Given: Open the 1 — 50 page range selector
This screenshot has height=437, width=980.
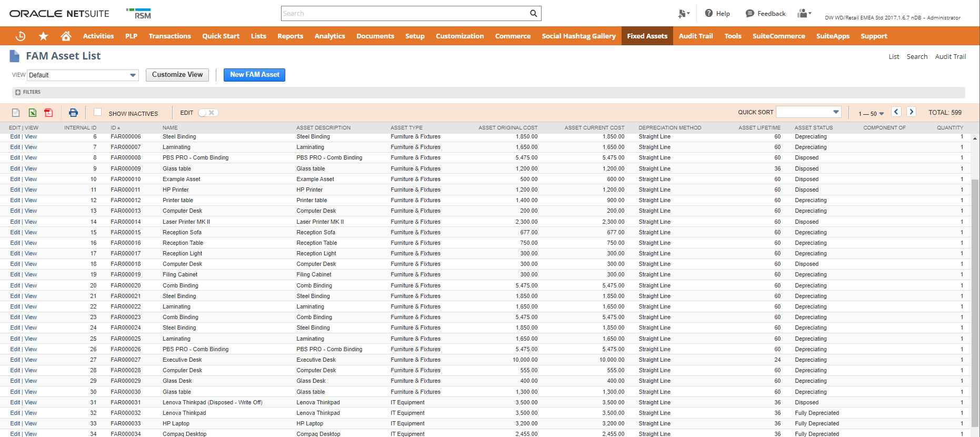Looking at the screenshot, I should click(871, 114).
